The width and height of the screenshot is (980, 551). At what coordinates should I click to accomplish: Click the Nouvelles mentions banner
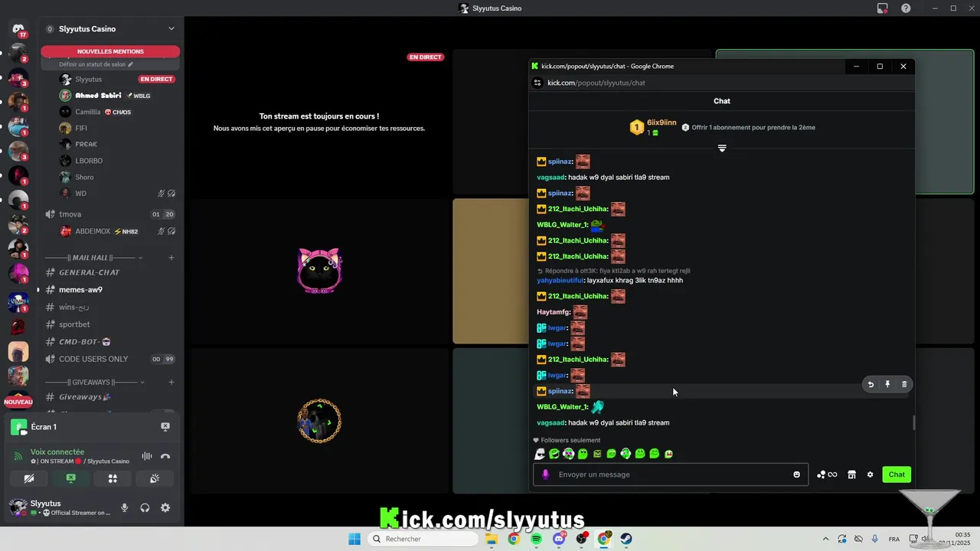[110, 51]
